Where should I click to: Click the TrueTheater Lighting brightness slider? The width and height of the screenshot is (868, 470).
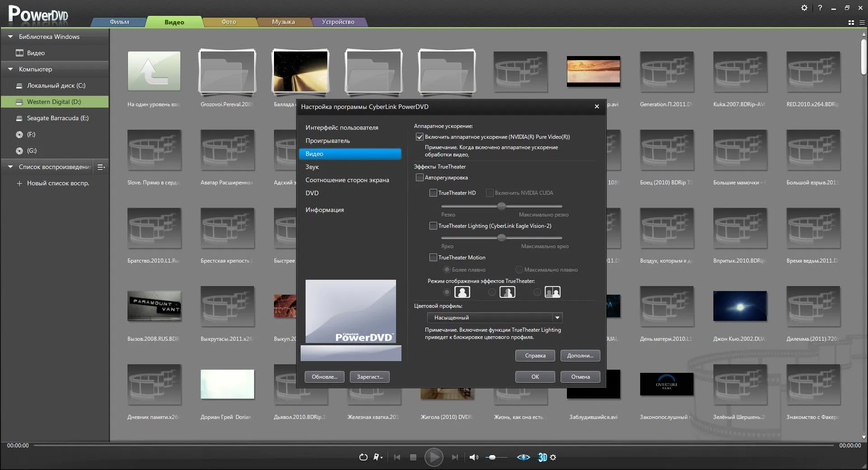click(x=502, y=238)
